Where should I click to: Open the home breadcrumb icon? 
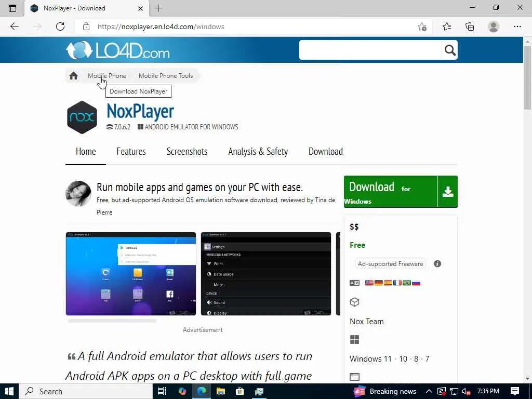(74, 76)
